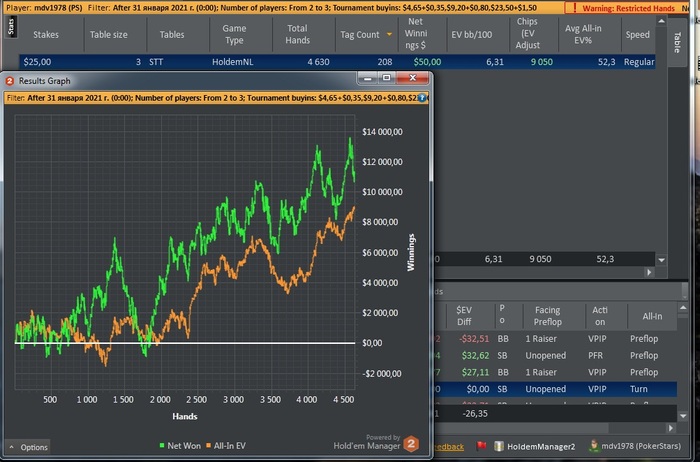This screenshot has width=700, height=462.
Task: Select the hand row with $0,00 EV diff
Action: [555, 389]
